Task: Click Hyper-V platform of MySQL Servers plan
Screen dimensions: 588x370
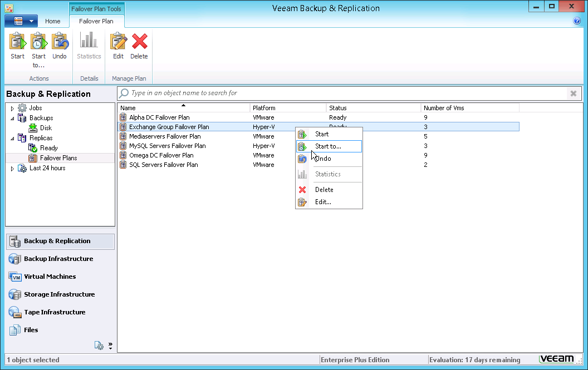Action: tap(263, 146)
